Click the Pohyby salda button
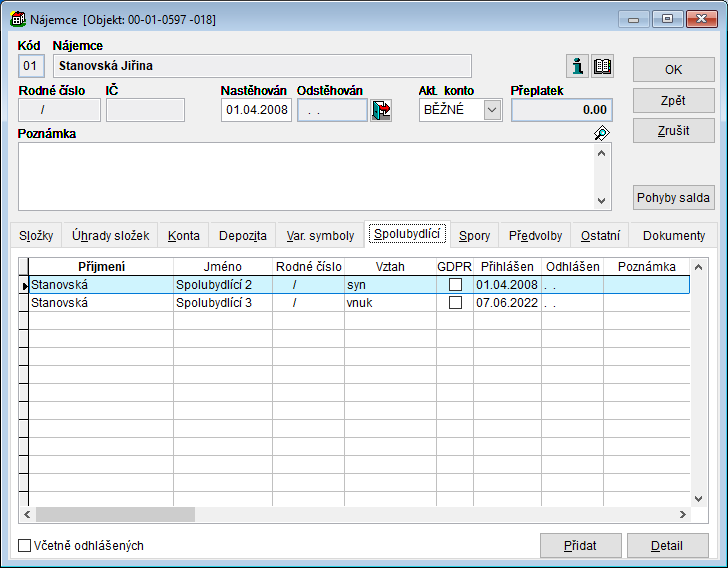The width and height of the screenshot is (728, 568). 673,197
